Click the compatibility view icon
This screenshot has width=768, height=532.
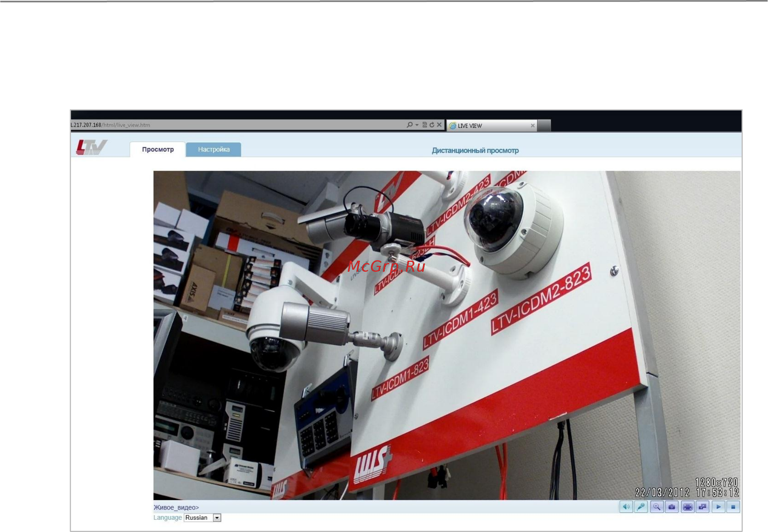tap(425, 125)
